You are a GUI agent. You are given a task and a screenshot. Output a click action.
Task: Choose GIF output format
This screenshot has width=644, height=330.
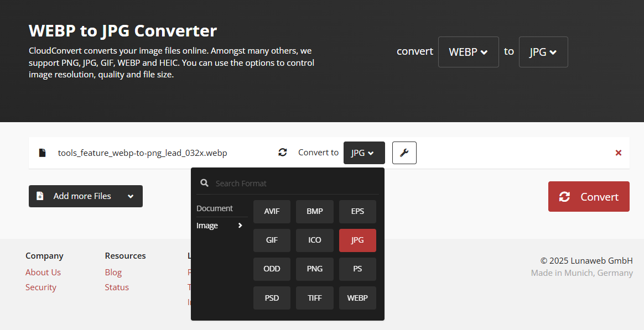[x=272, y=240]
